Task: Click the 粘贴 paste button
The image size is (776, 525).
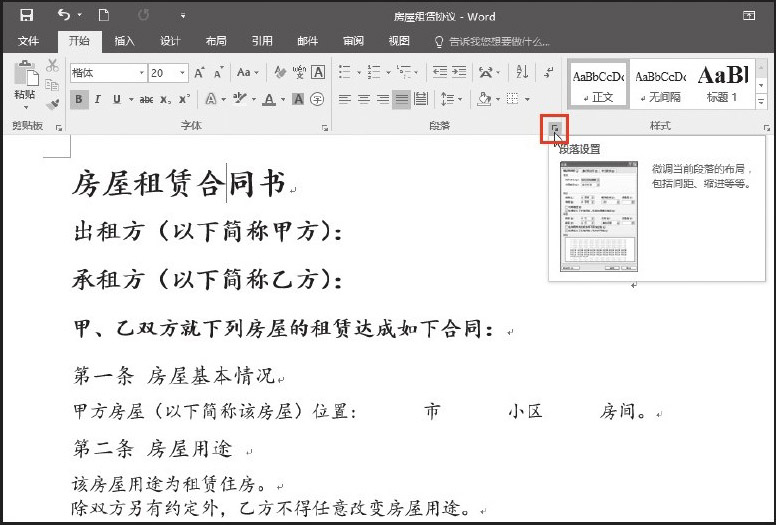Action: [x=25, y=85]
